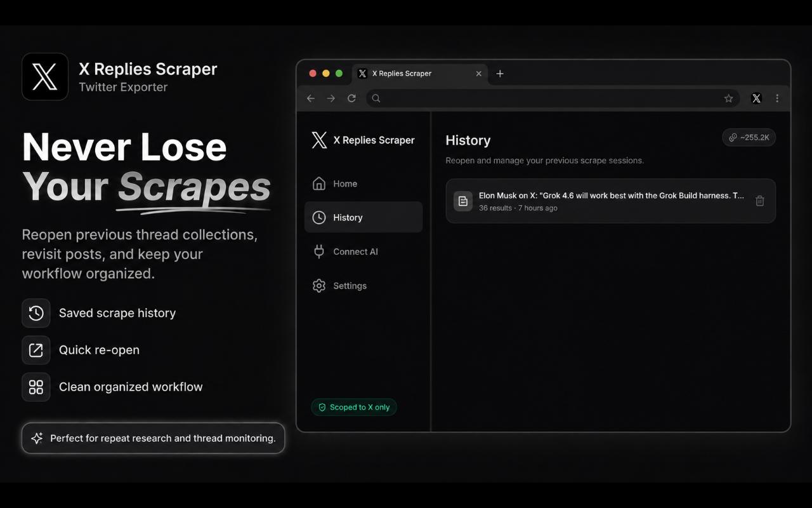
Task: Click document icon on Elon Musk entry
Action: [463, 201]
